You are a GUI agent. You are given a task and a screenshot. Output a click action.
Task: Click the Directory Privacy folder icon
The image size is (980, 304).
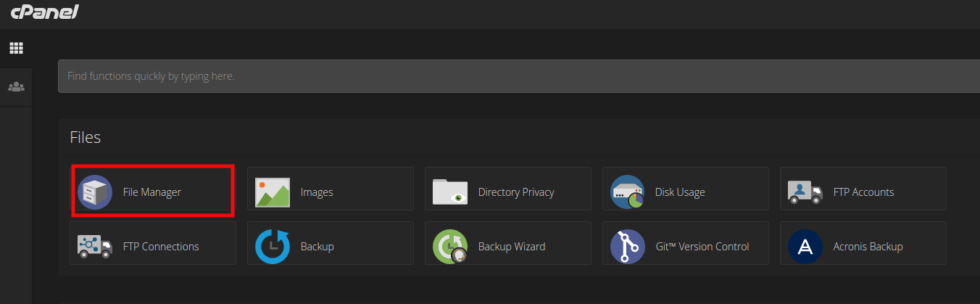tap(450, 192)
